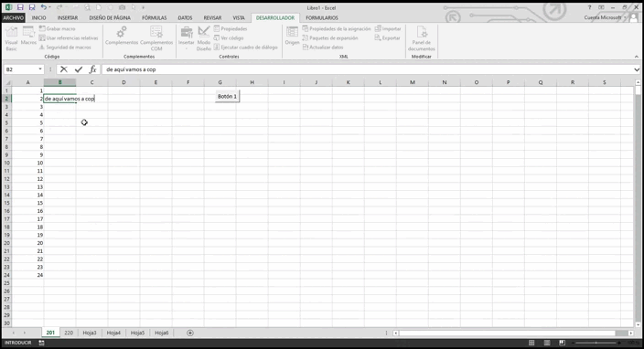Open Cuenta Microsoft account menu
This screenshot has width=644, height=349.
[x=605, y=17]
